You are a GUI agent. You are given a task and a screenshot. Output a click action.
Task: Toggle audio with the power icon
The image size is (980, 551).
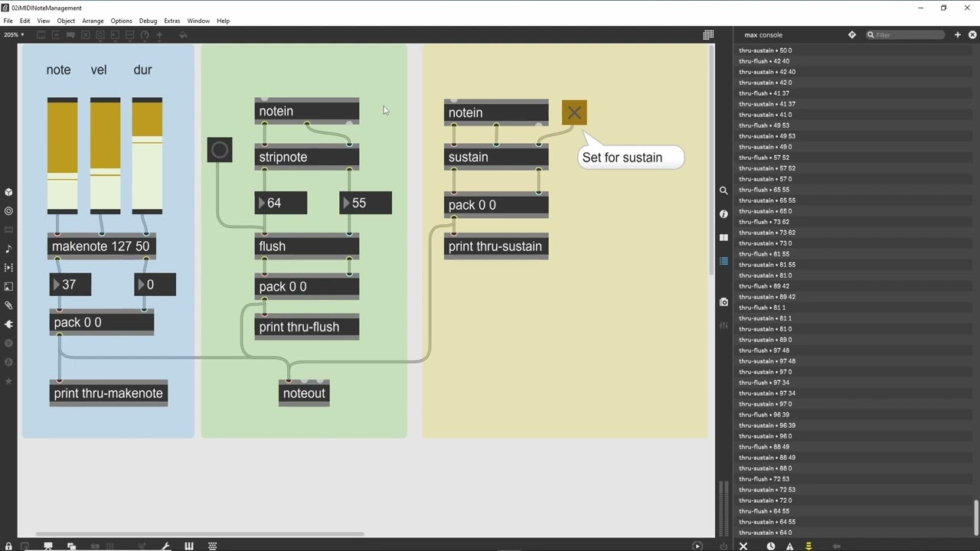coord(724,546)
